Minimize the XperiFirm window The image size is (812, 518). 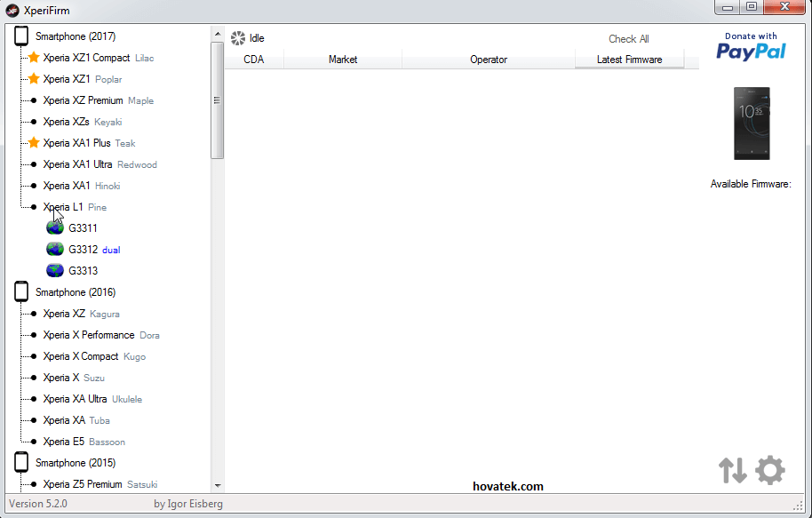tap(727, 7)
